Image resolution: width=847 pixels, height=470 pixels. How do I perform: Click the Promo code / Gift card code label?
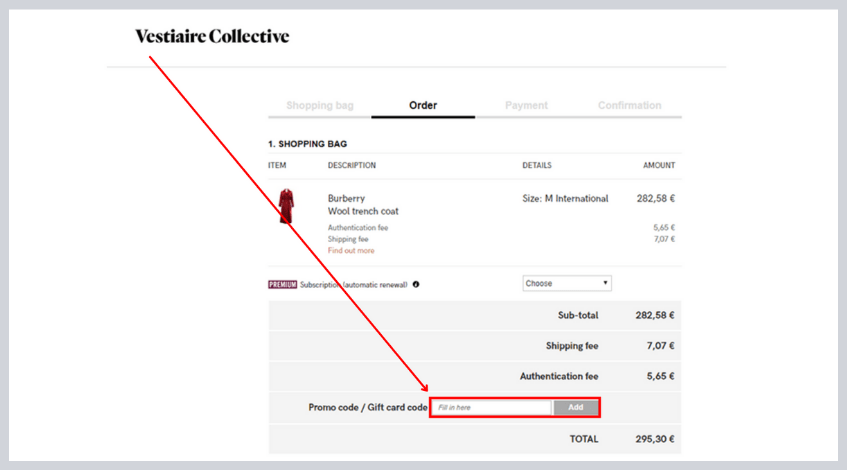368,407
